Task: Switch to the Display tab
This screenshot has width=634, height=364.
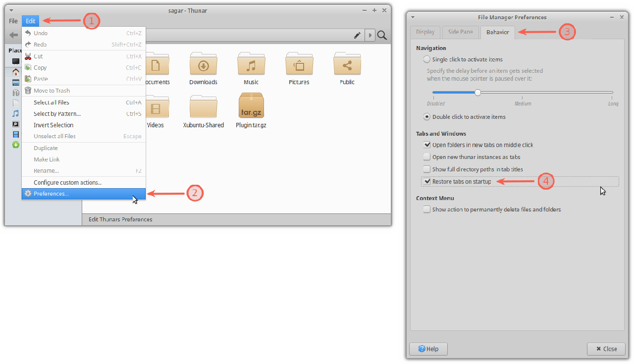Action: click(425, 32)
